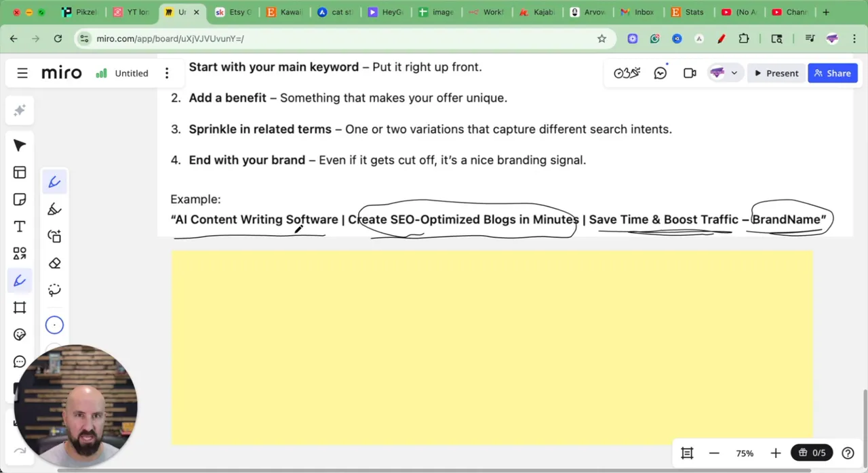
Task: Click the "Example:" label
Action: [195, 199]
